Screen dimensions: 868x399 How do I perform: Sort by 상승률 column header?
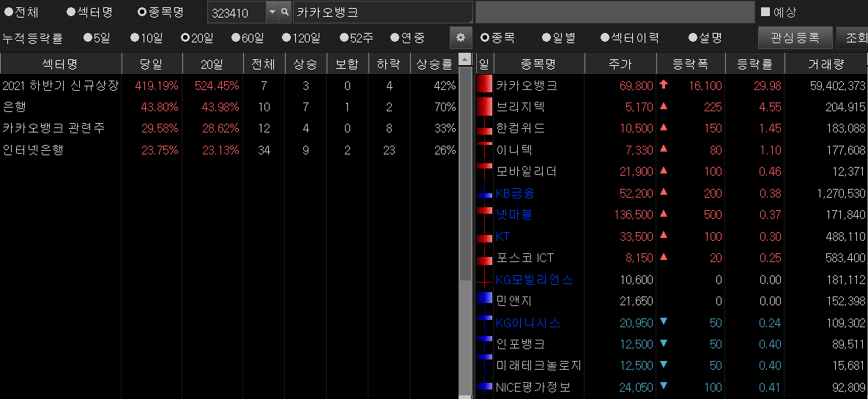coord(434,64)
